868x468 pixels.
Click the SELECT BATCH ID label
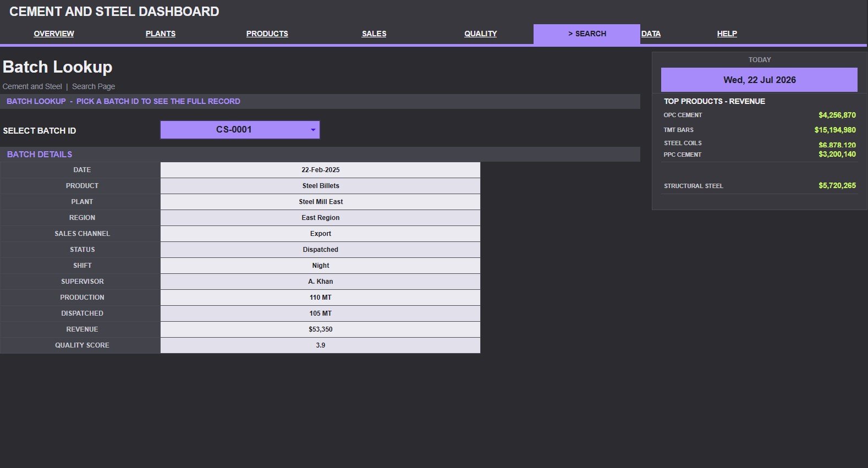tap(40, 131)
